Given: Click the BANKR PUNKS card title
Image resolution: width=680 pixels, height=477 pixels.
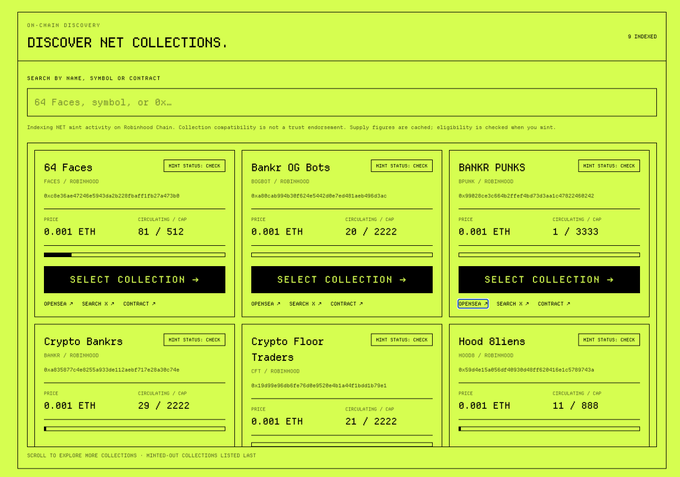Looking at the screenshot, I should (x=492, y=167).
